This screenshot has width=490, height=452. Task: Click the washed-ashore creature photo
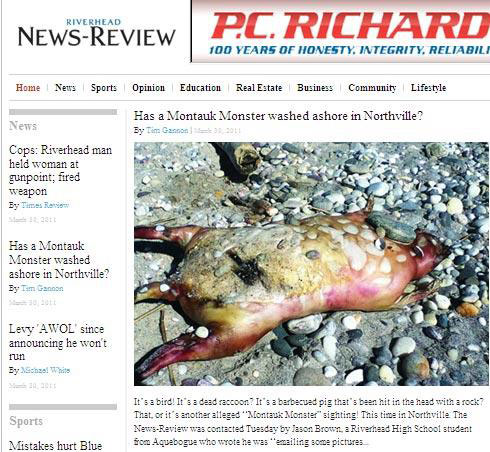tap(311, 264)
